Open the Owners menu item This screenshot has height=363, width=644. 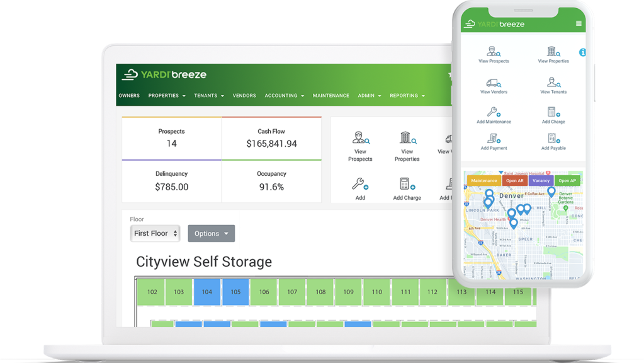click(129, 96)
